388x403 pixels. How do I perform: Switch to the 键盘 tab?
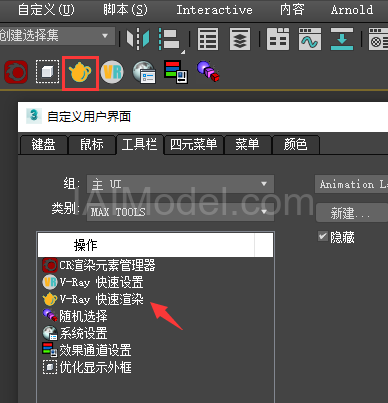click(43, 145)
